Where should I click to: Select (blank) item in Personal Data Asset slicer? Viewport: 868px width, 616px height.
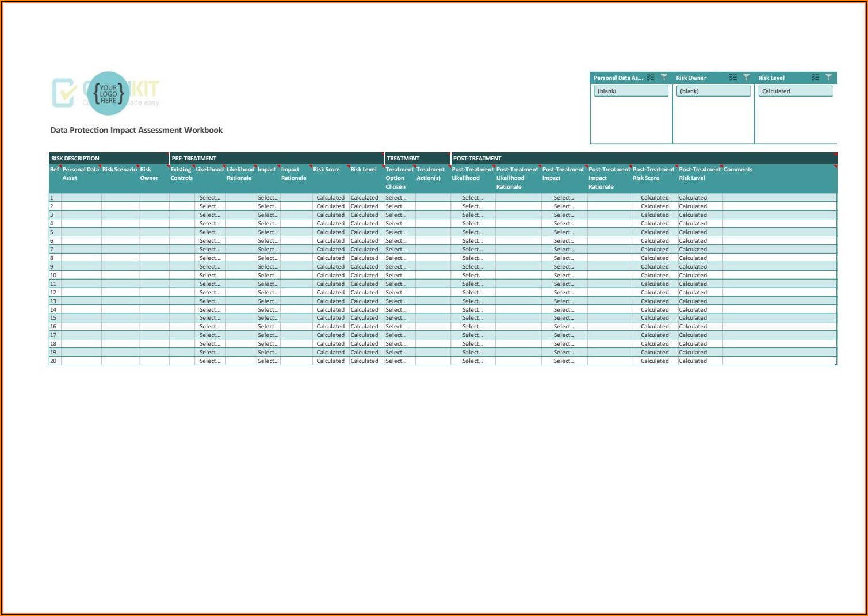tap(630, 91)
